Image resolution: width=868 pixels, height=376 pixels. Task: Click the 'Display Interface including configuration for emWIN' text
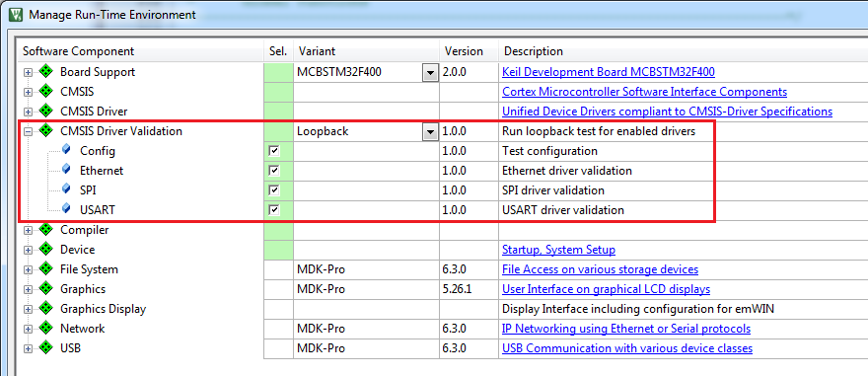pos(638,309)
